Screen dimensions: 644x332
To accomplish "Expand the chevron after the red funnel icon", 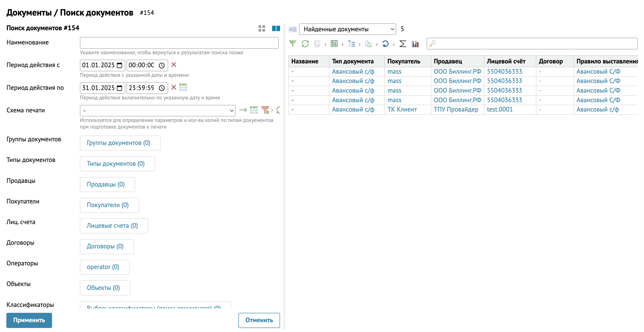I will (x=272, y=110).
